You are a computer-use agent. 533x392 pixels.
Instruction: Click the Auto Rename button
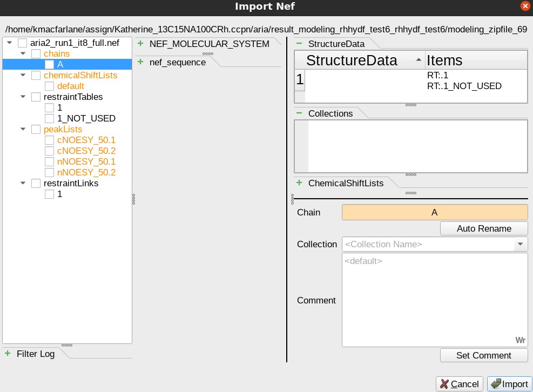[x=484, y=228]
